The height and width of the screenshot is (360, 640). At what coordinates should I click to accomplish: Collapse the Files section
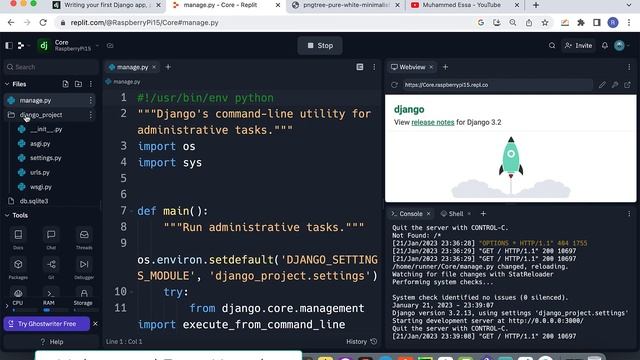7,84
